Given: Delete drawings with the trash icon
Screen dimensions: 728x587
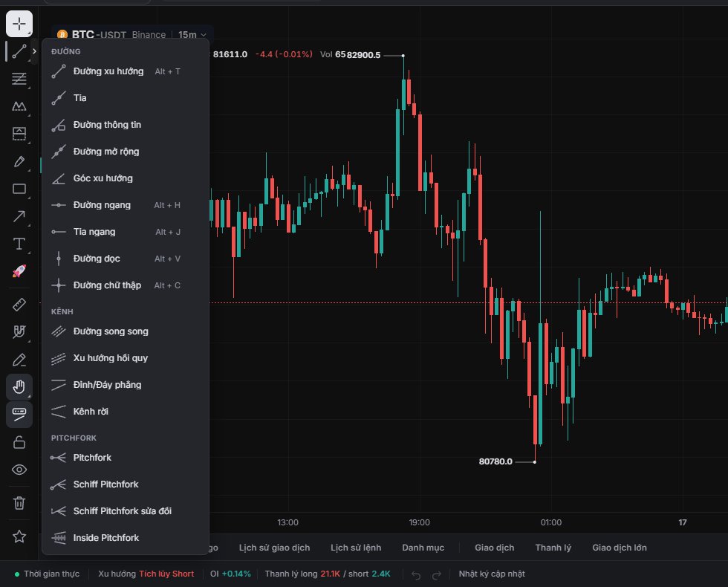Looking at the screenshot, I should tap(19, 502).
